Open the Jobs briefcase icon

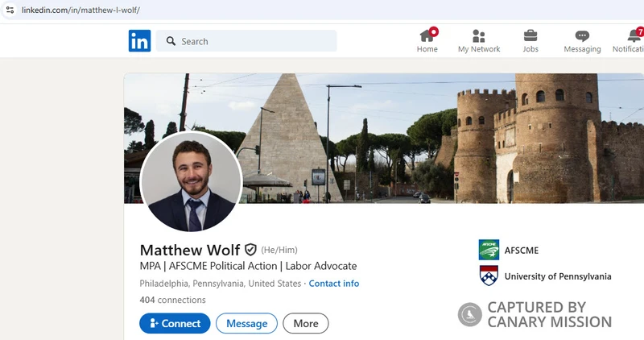point(530,35)
